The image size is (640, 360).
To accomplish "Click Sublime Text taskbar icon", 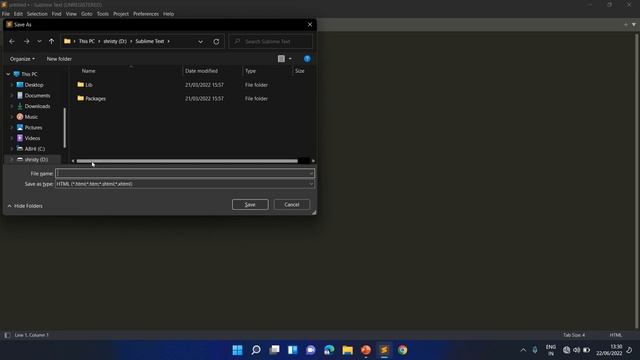I will click(x=384, y=350).
